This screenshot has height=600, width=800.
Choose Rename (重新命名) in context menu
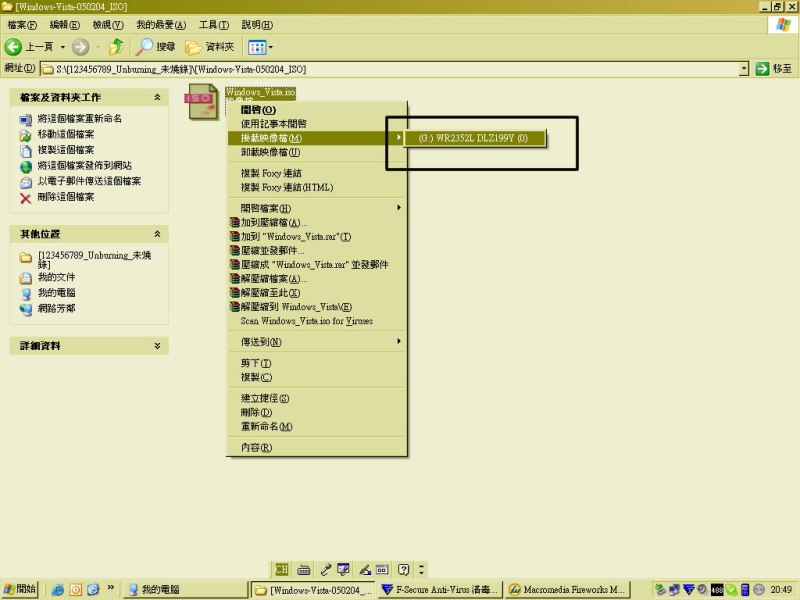[316, 427]
